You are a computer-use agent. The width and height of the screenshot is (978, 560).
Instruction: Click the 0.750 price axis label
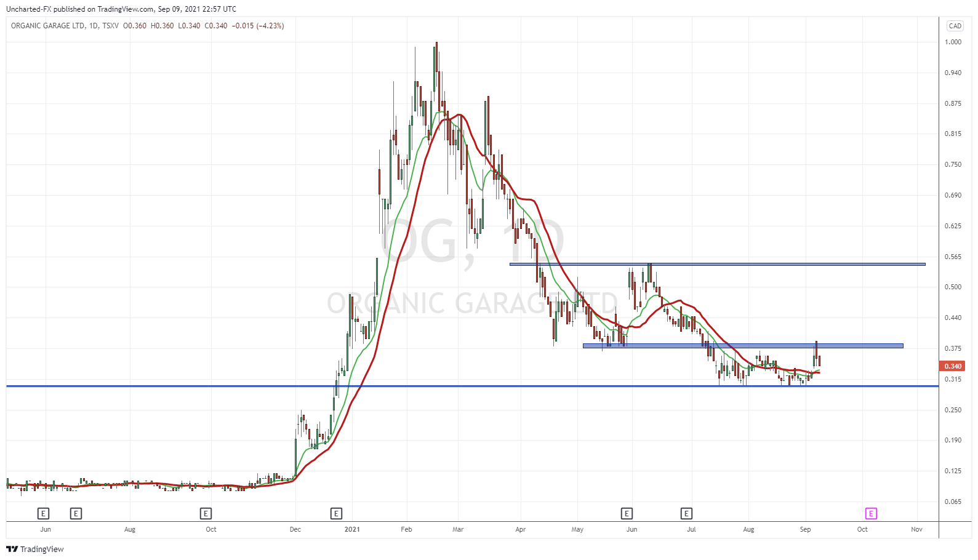click(x=953, y=164)
